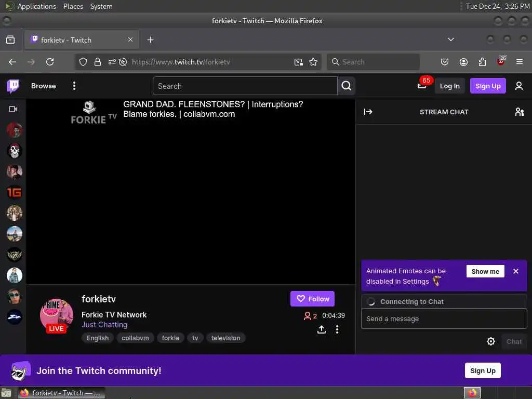532x399 pixels.
Task: Close the forkietv - Twitch tab
Action: 130,39
